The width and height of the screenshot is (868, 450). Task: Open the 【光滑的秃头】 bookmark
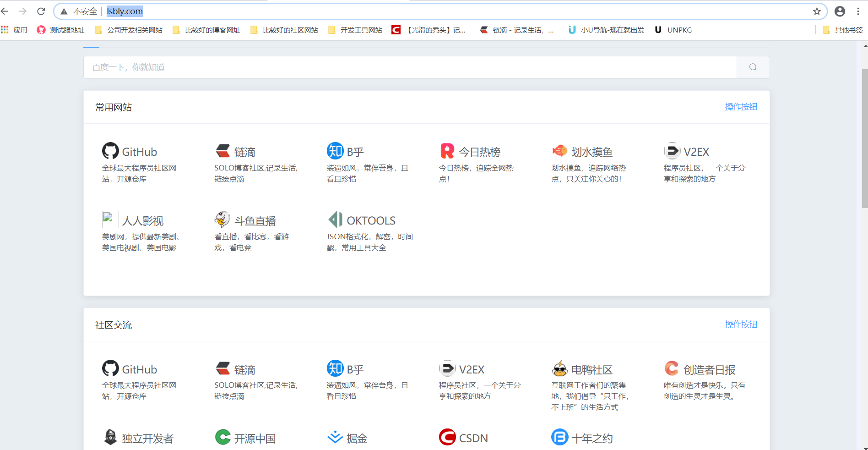tap(429, 30)
